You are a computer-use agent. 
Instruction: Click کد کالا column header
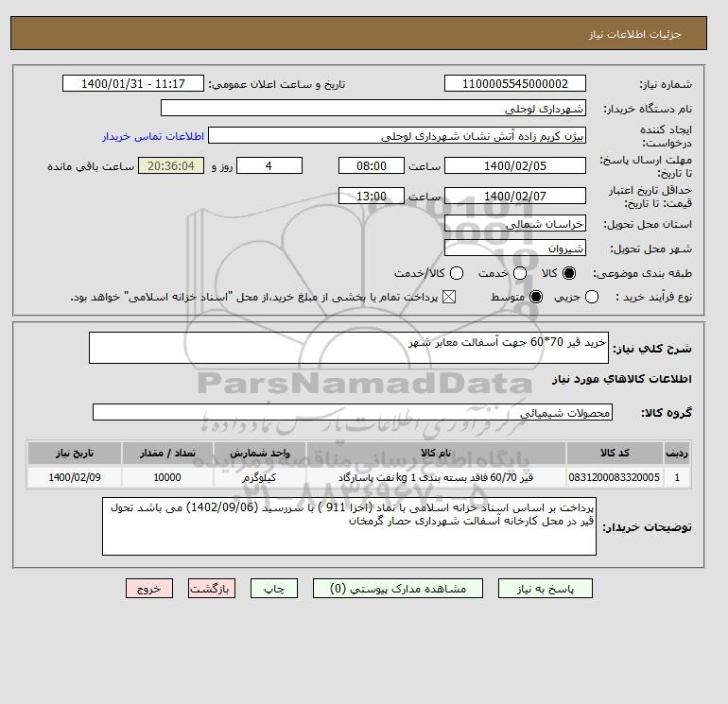(615, 453)
